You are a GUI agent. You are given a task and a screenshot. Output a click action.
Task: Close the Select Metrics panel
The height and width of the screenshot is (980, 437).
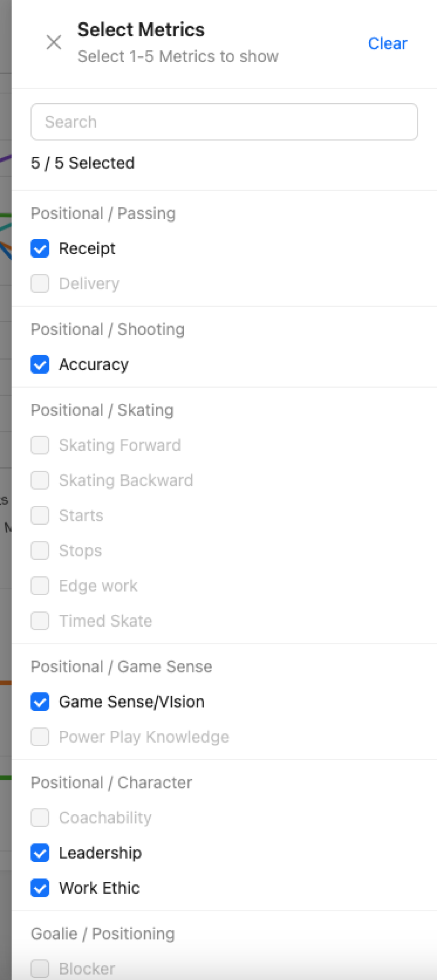point(54,42)
